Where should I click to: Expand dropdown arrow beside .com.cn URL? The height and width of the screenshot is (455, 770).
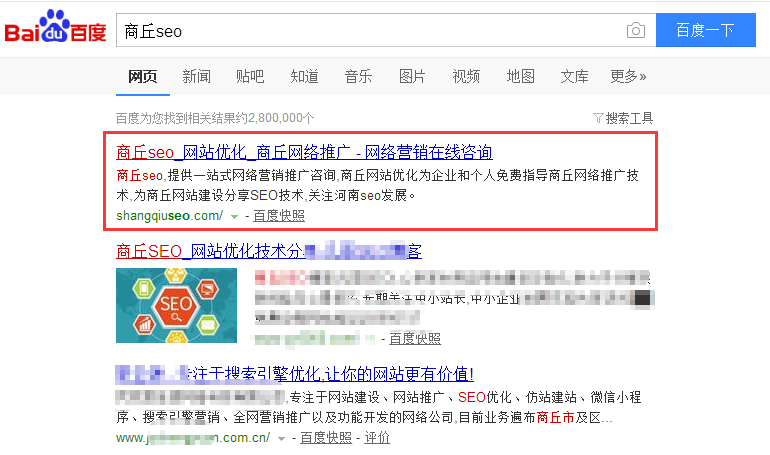[281, 438]
